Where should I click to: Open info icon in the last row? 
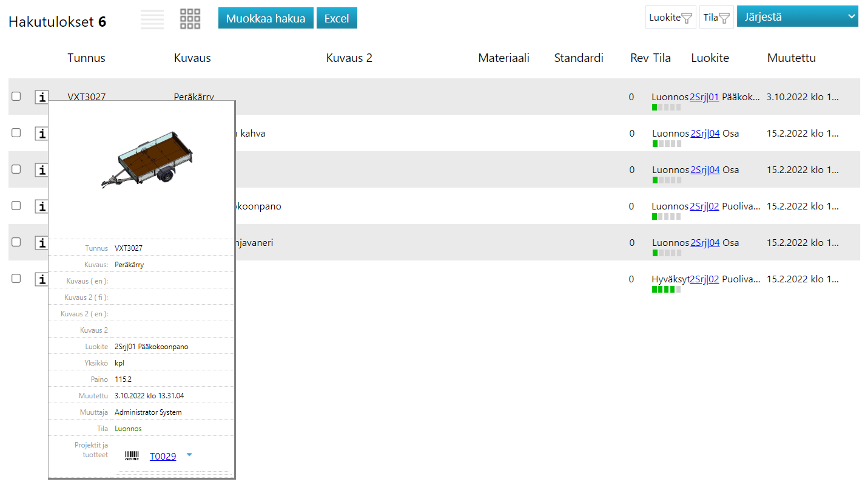tap(41, 279)
